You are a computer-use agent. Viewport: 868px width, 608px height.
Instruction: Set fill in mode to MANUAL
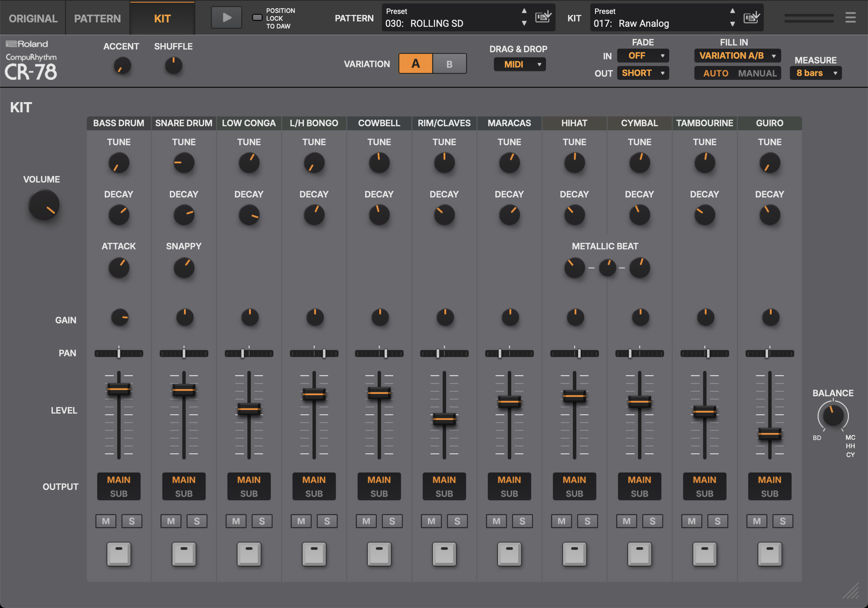[x=757, y=73]
